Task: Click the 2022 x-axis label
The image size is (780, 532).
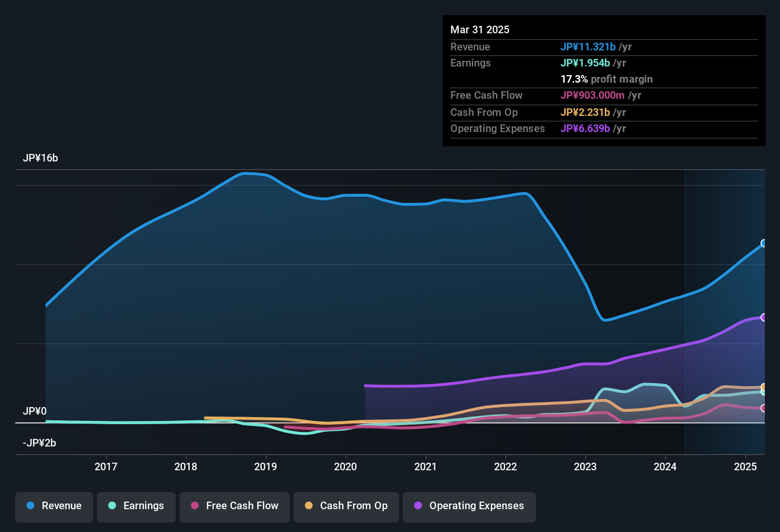Action: 505,466
